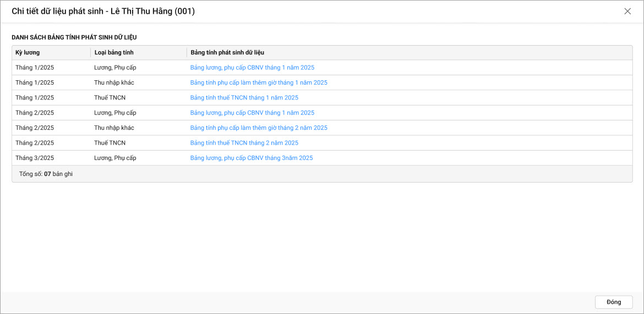Open the overtime allowance sheet link for tháng 2
Image resolution: width=644 pixels, height=314 pixels.
click(258, 128)
